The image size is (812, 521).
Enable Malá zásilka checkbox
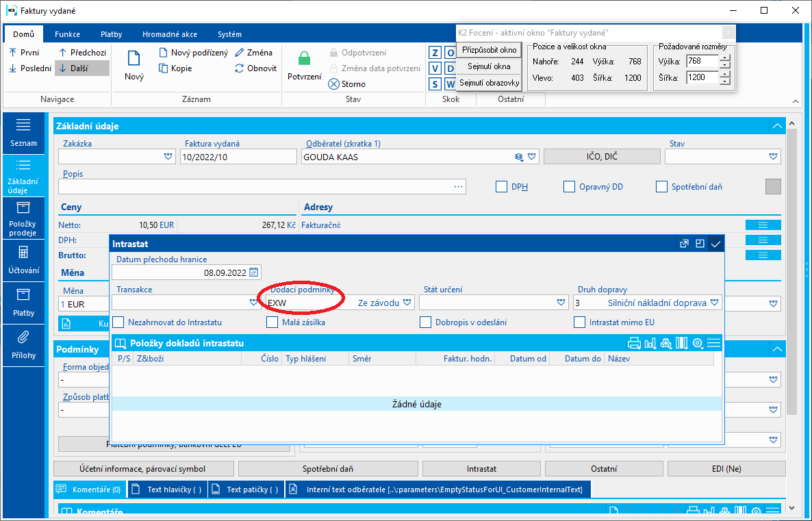(x=272, y=322)
